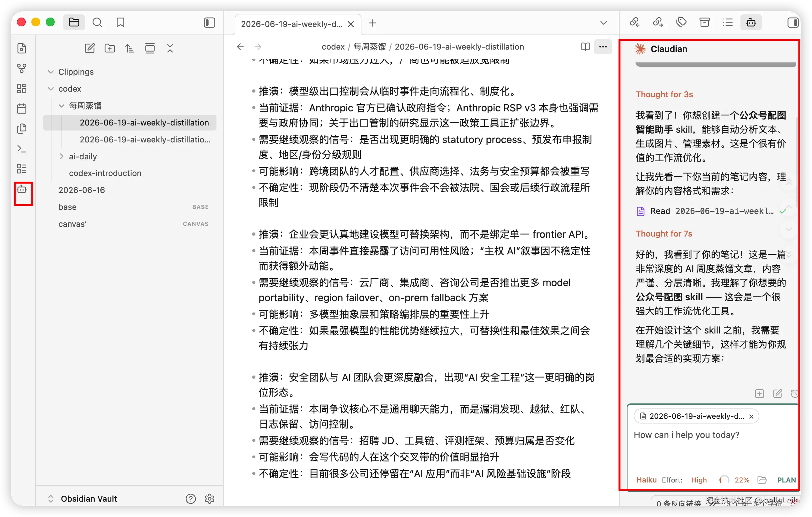
Task: Click the codex breadcrumb link
Action: (333, 46)
